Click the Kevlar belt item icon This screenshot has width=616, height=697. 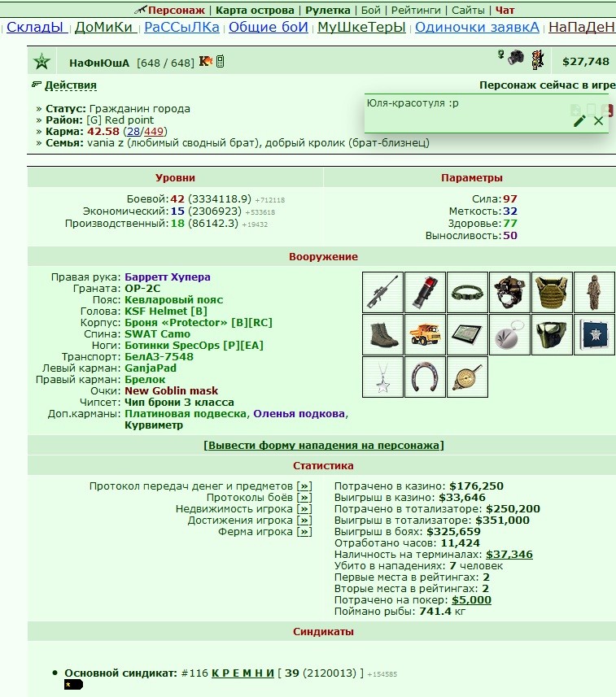[x=467, y=293]
